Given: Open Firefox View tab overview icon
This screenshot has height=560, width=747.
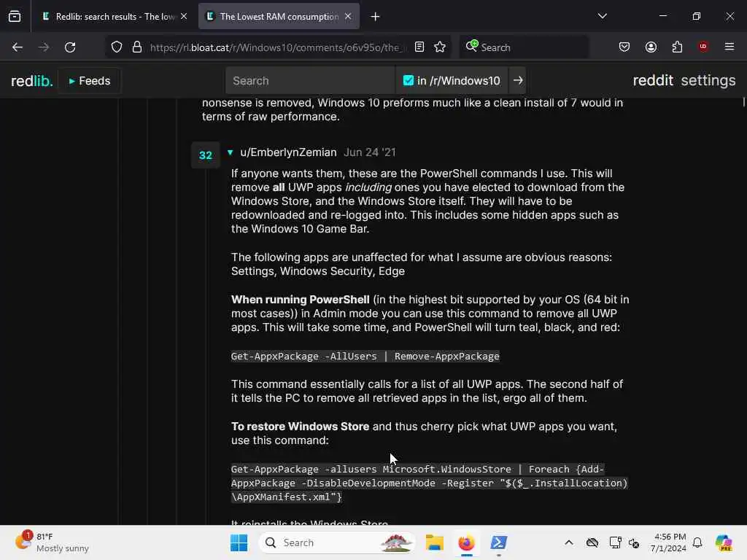Looking at the screenshot, I should pyautogui.click(x=15, y=17).
